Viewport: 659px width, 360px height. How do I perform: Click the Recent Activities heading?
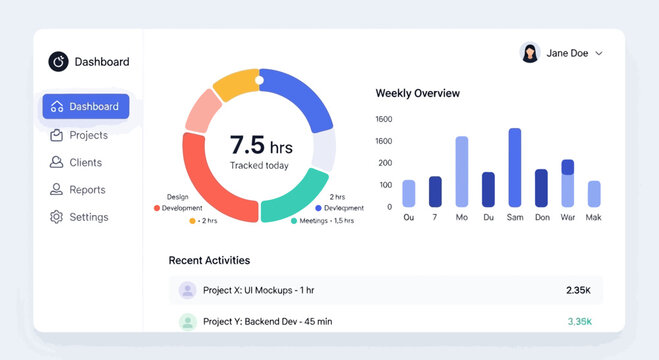(209, 260)
